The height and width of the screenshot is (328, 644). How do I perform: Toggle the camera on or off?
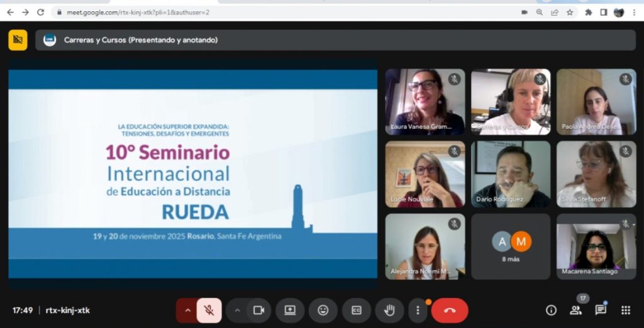(x=258, y=310)
